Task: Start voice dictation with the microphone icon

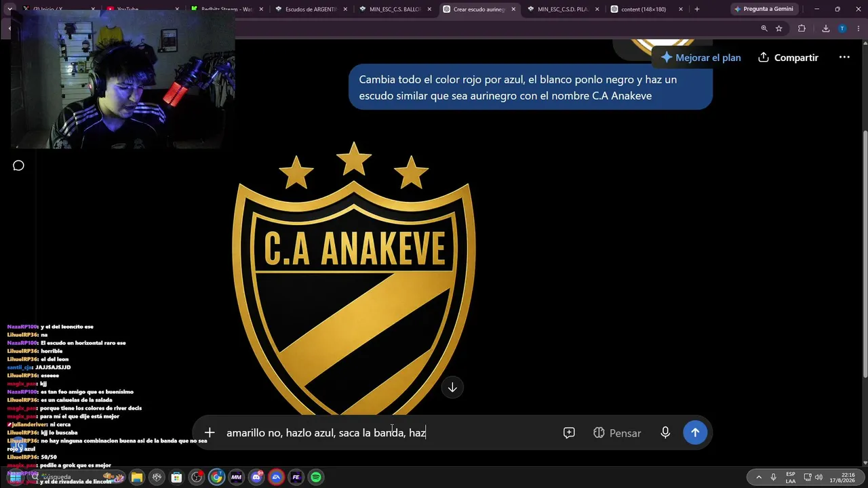Action: tap(665, 432)
